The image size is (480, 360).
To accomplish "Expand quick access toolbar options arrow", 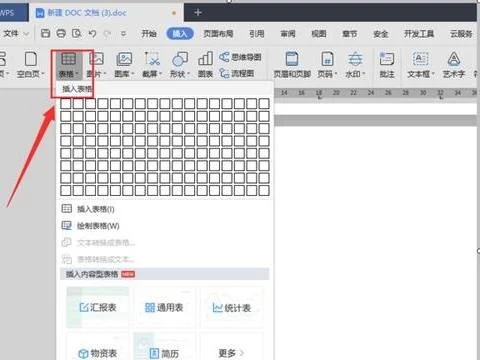I will tap(123, 34).
